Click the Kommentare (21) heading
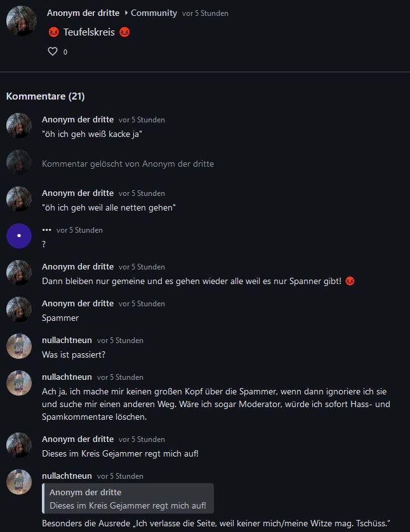 pyautogui.click(x=46, y=96)
